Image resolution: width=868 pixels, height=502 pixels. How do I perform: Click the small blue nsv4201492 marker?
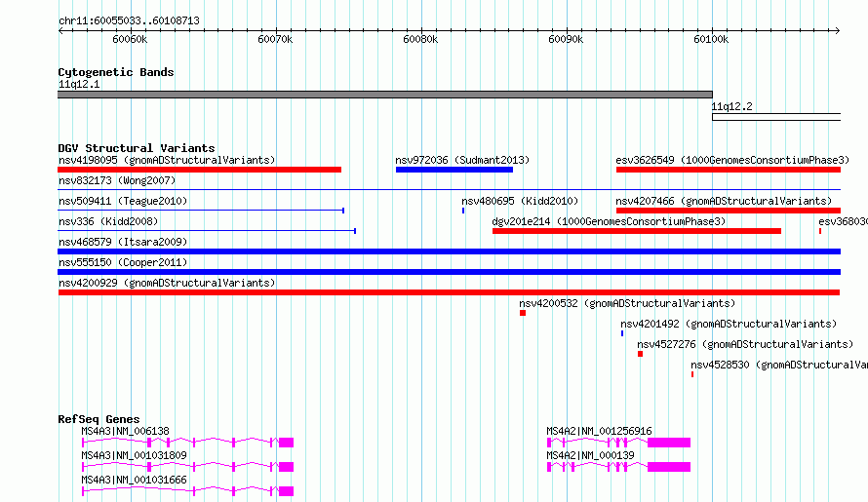click(x=622, y=333)
